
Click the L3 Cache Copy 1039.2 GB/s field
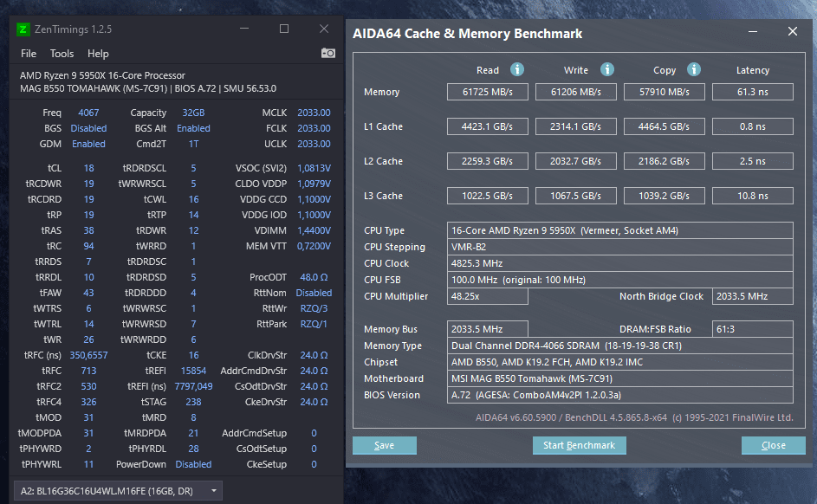(665, 196)
